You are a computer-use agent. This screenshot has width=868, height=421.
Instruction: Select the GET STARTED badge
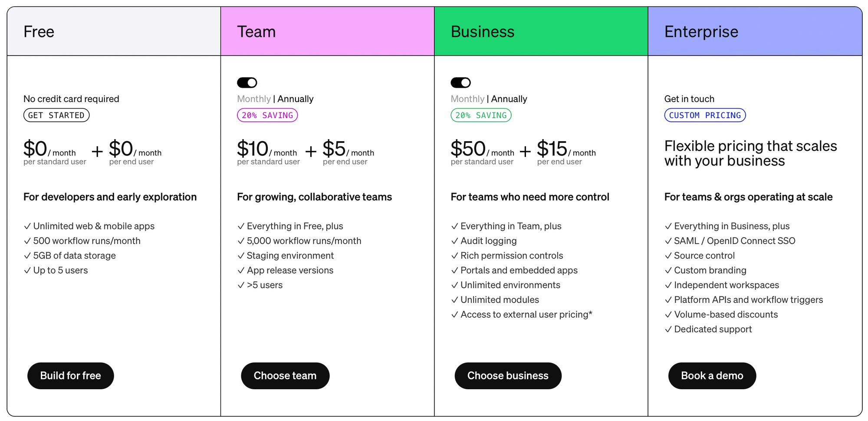pyautogui.click(x=56, y=115)
